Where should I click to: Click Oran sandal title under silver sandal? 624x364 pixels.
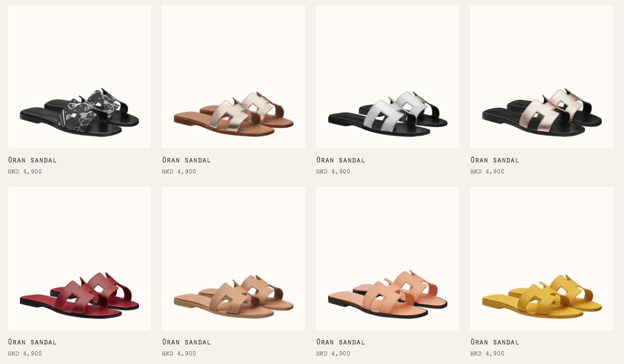coord(341,160)
